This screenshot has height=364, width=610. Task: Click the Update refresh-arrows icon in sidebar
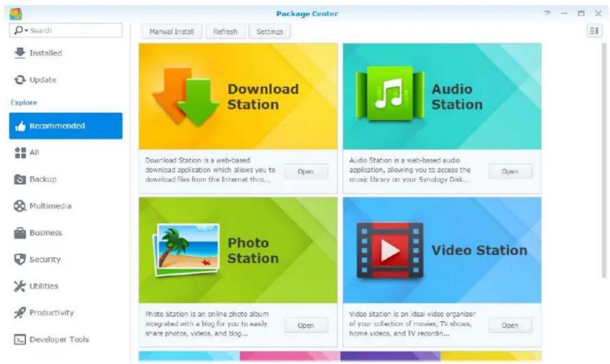tap(20, 80)
